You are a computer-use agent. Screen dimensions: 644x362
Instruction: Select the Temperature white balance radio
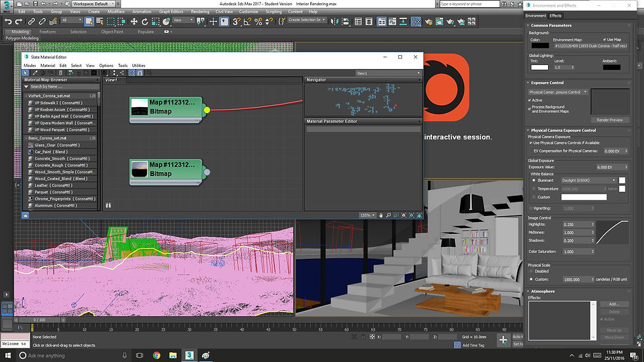point(534,189)
